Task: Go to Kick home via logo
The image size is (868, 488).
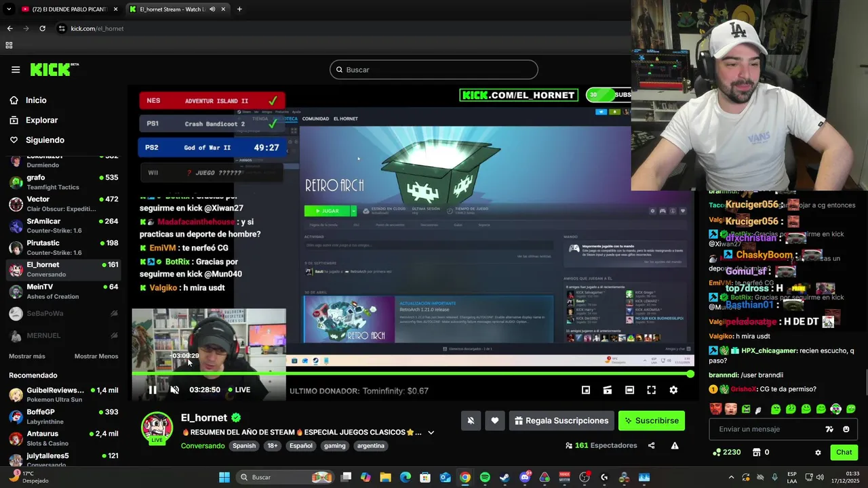Action: (54, 69)
